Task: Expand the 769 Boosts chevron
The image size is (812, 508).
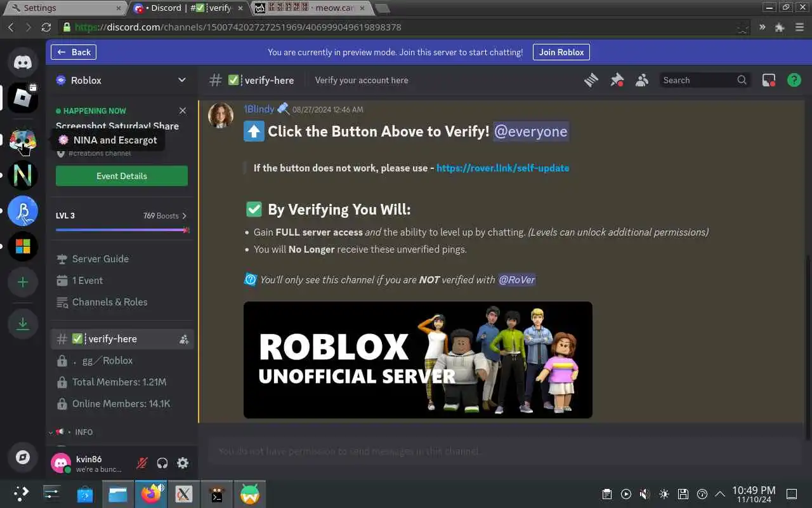Action: [185, 216]
